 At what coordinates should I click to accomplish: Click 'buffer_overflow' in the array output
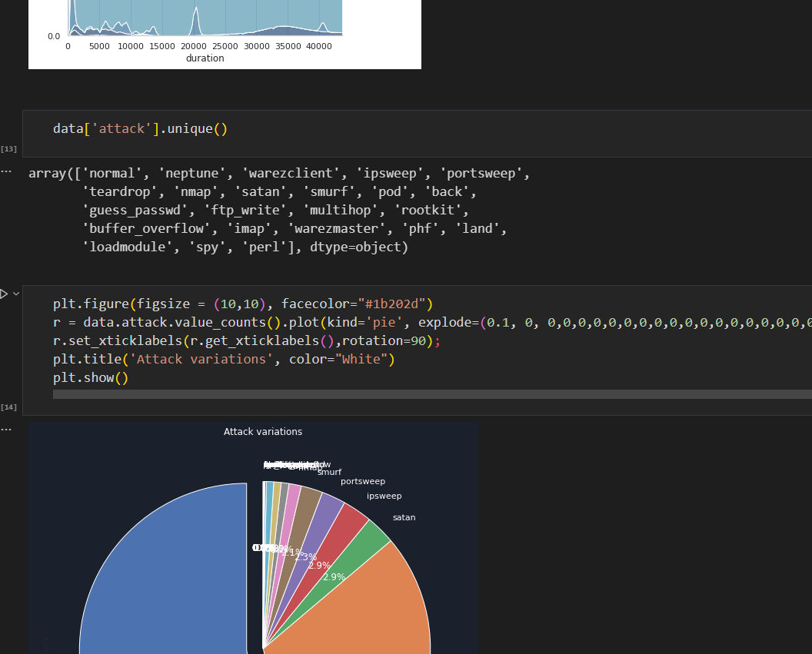point(147,229)
